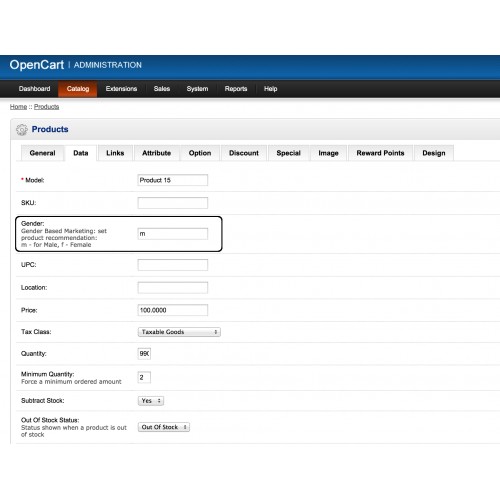The height and width of the screenshot is (500, 500).
Task: Click the OpenCart logo
Action: tap(37, 65)
